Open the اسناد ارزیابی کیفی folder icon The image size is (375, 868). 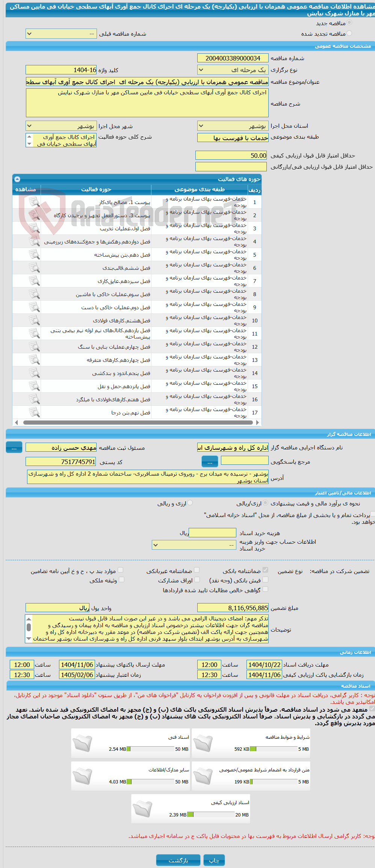pyautogui.click(x=142, y=809)
